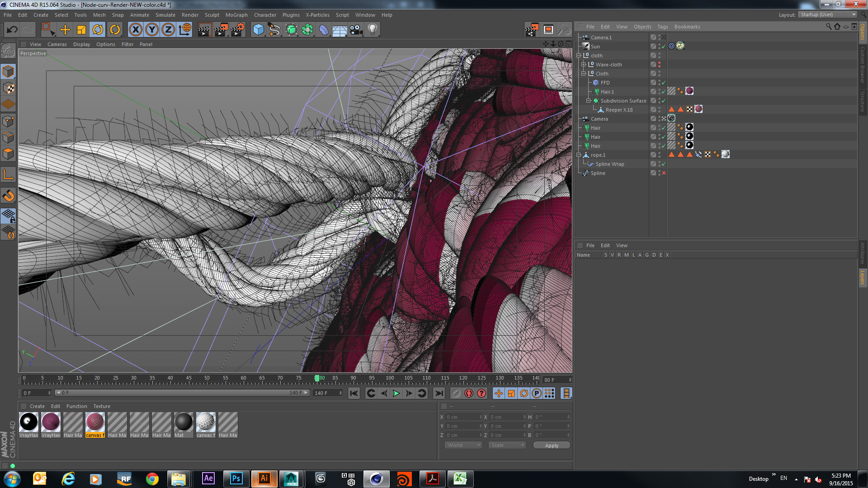Toggle the Y axis lock
This screenshot has height=488, width=868.
[152, 30]
